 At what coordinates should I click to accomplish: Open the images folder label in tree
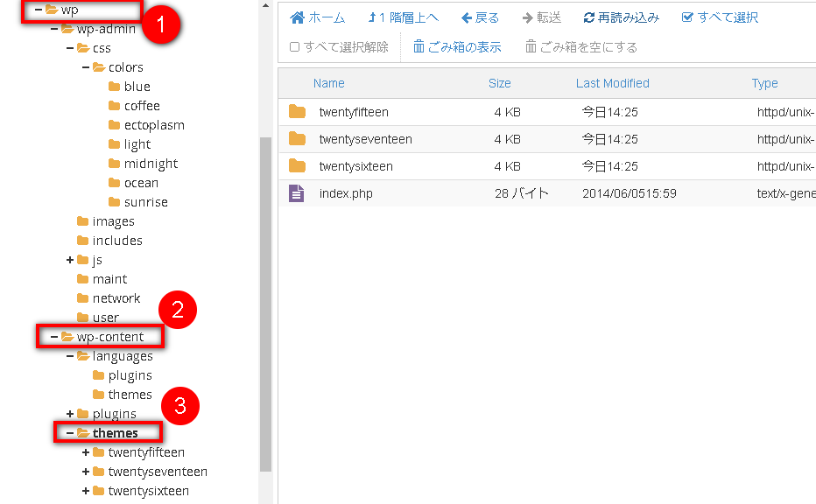point(114,221)
